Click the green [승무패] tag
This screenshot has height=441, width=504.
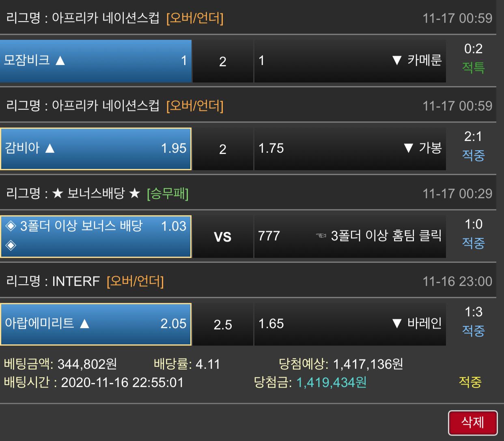168,193
